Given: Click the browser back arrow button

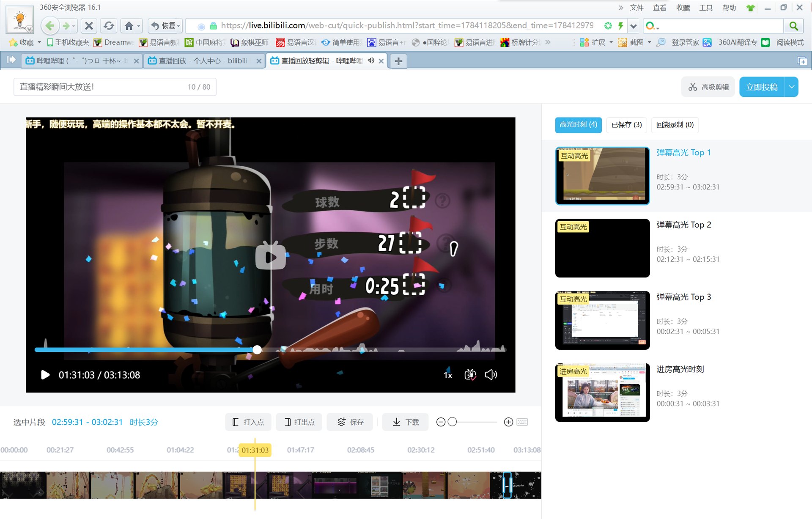Looking at the screenshot, I should click(50, 26).
